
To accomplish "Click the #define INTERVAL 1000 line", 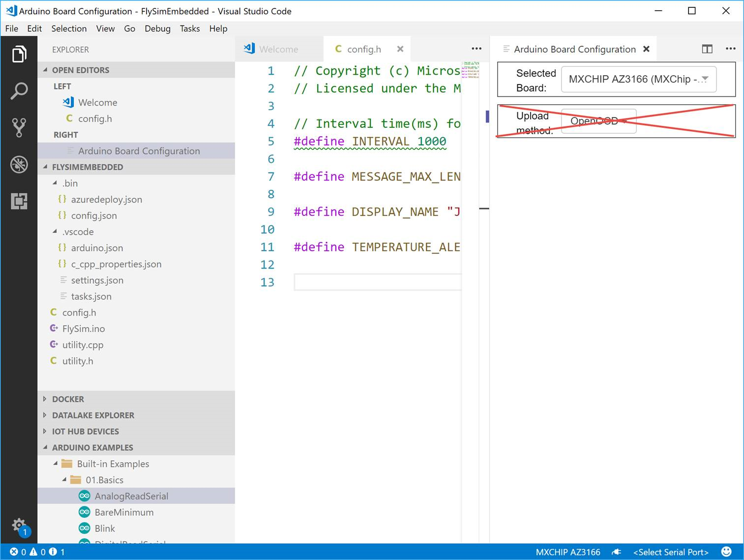I will pyautogui.click(x=370, y=142).
